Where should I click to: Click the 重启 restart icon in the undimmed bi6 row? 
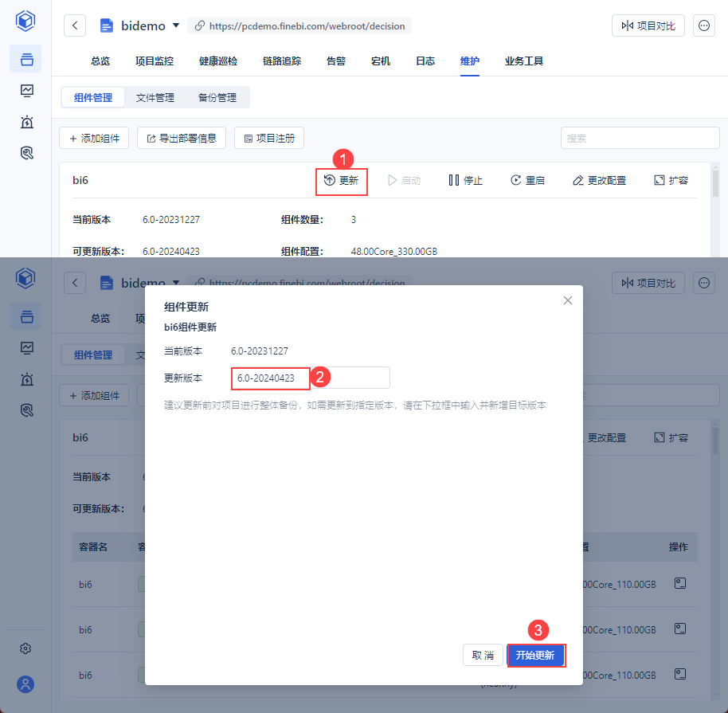[x=515, y=180]
